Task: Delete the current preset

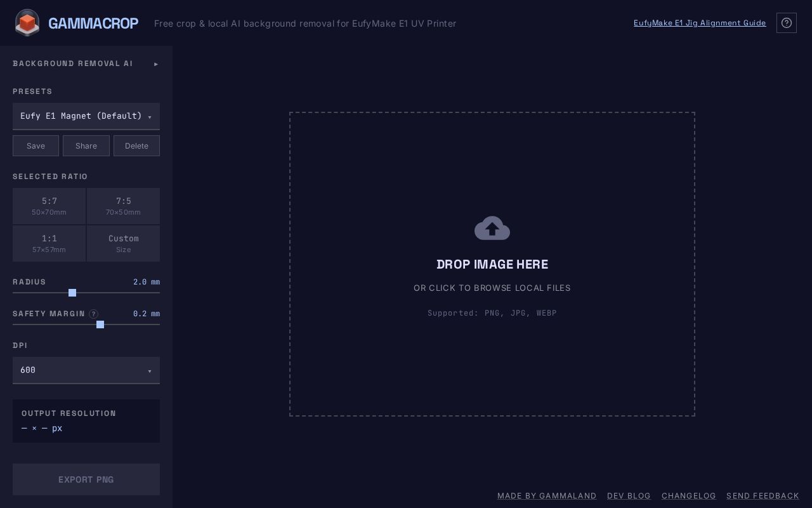Action: [136, 145]
